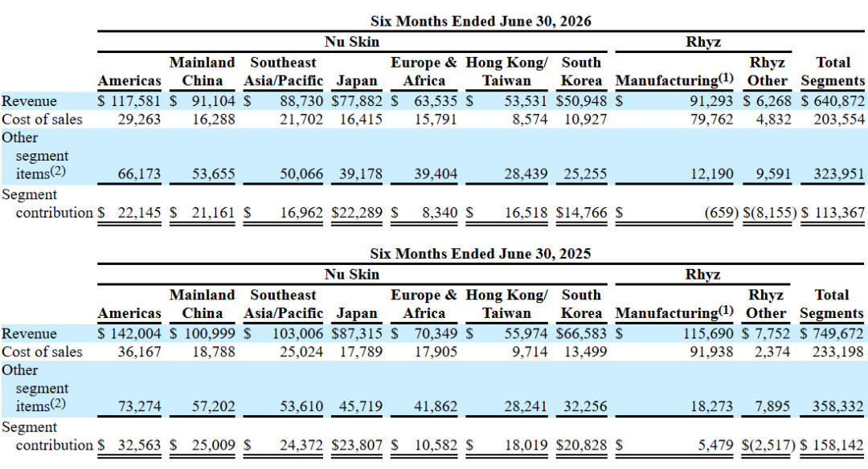868x469 pixels.
Task: Select the 'Revenue' row label in the 2026 table
Action: click(x=29, y=101)
